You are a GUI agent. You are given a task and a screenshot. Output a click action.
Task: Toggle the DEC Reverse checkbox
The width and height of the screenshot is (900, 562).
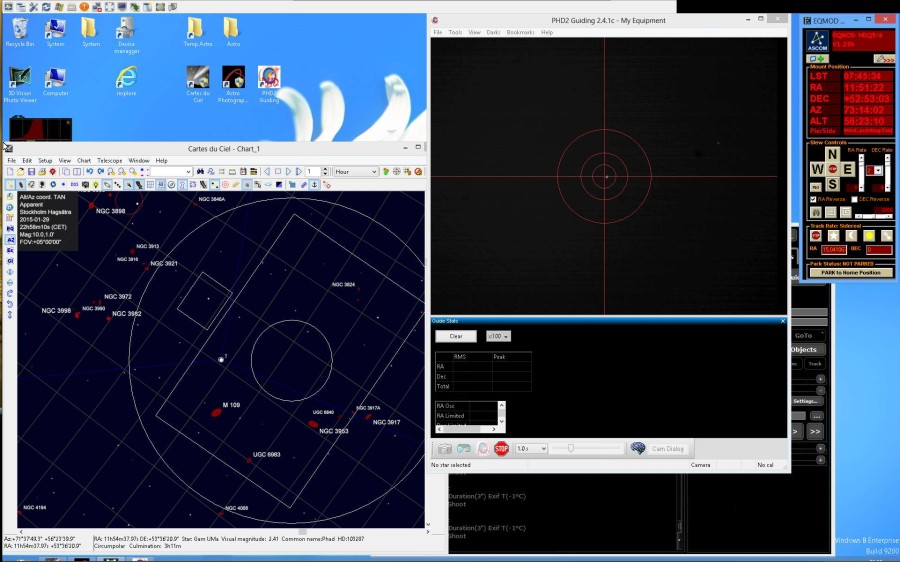point(854,199)
